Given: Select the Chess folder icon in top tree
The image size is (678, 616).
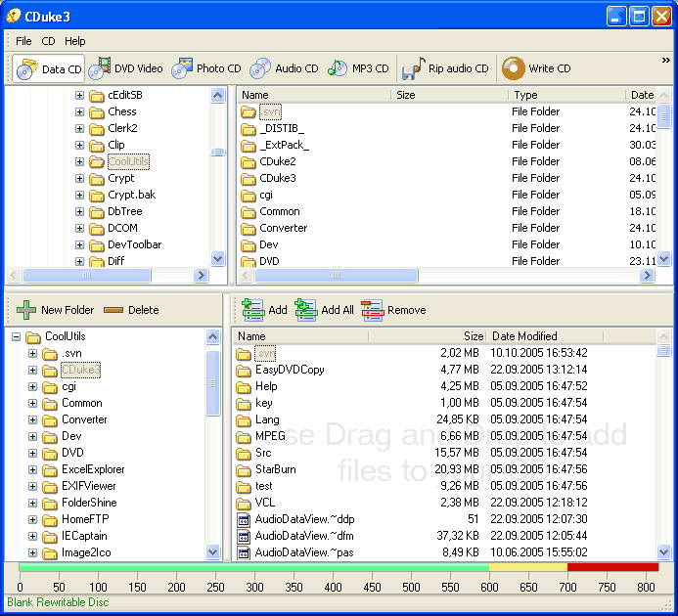Looking at the screenshot, I should click(x=97, y=112).
